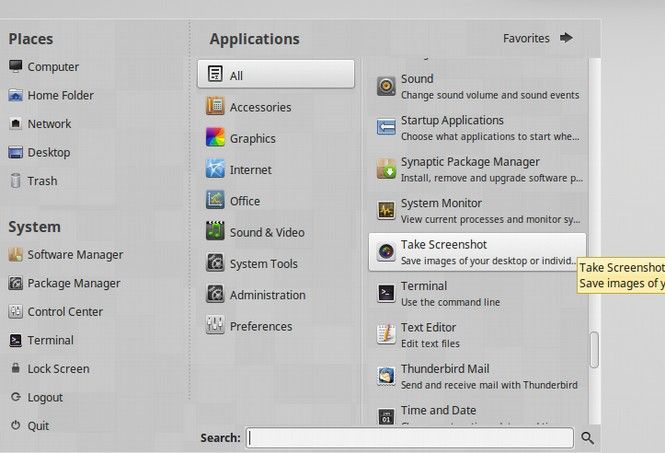Click the Administration category label
Image resolution: width=665 pixels, height=453 pixels.
coord(268,295)
